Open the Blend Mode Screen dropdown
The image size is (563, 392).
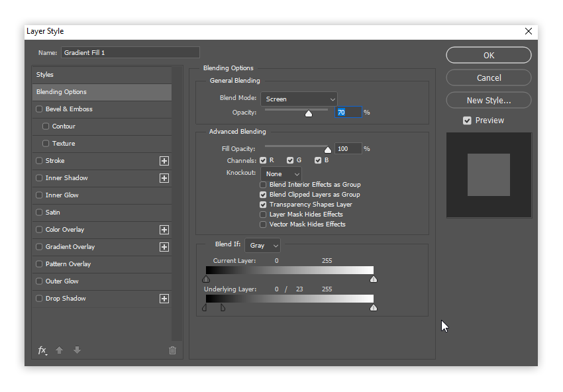click(x=299, y=99)
